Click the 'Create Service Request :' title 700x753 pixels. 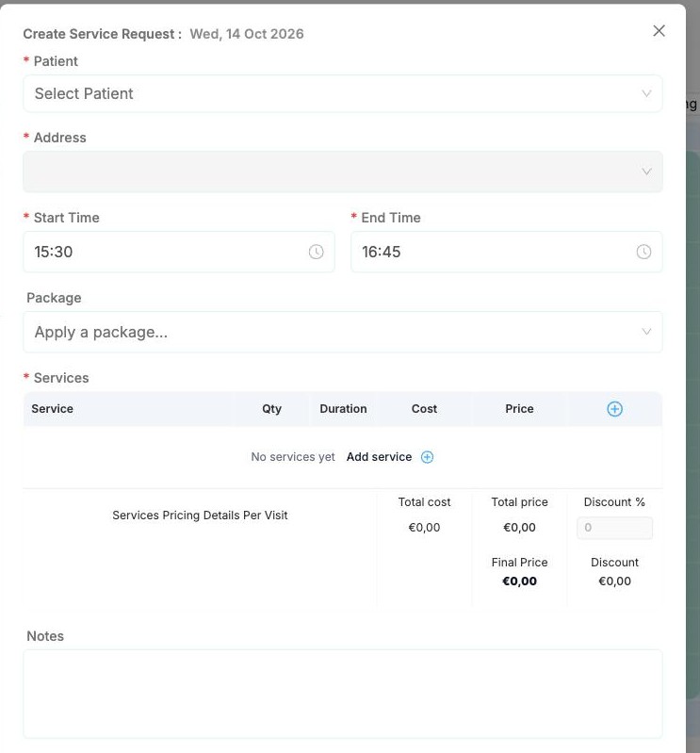click(x=103, y=34)
